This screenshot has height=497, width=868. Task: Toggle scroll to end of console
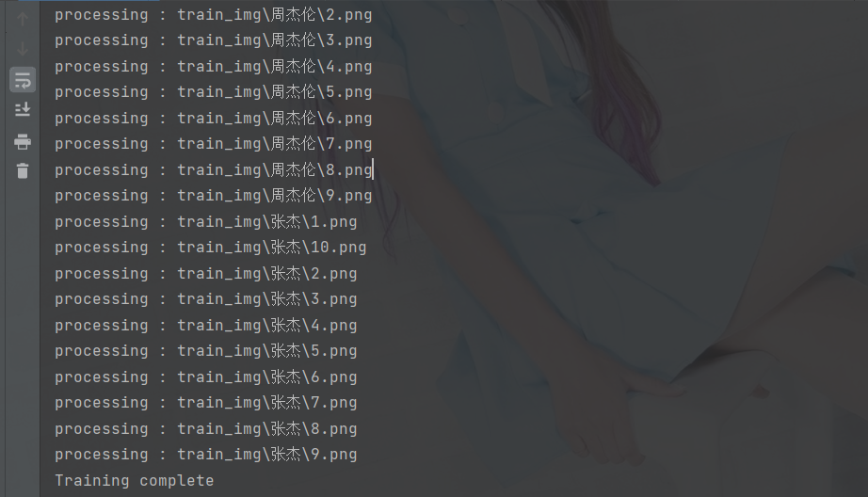click(23, 109)
